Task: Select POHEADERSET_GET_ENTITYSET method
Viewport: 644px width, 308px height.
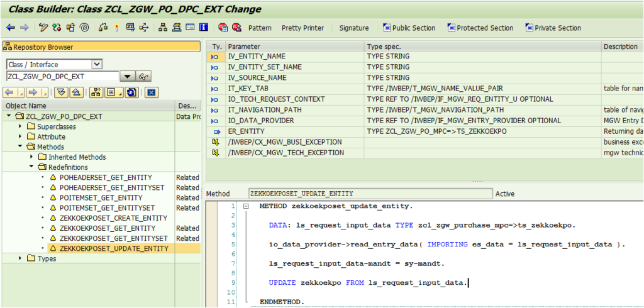Action: tap(112, 188)
